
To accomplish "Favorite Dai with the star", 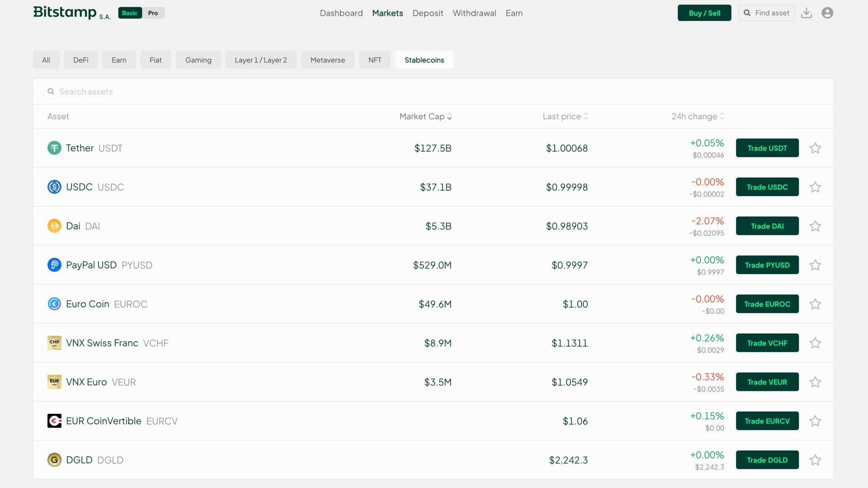I will coord(815,226).
